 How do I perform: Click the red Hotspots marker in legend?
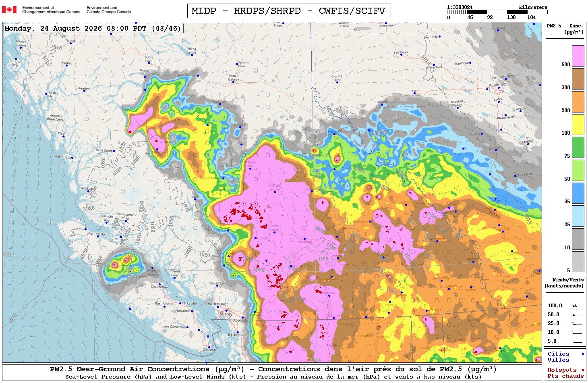[582, 370]
